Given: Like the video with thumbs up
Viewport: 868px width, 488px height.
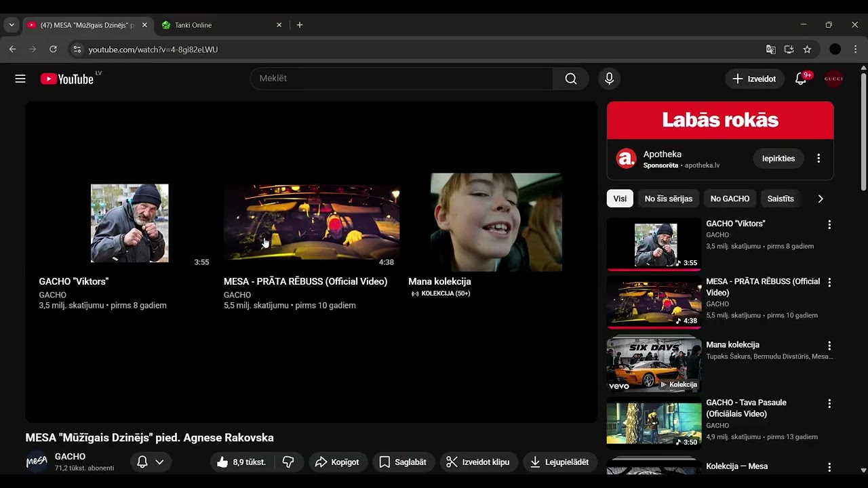Looking at the screenshot, I should click(x=242, y=462).
